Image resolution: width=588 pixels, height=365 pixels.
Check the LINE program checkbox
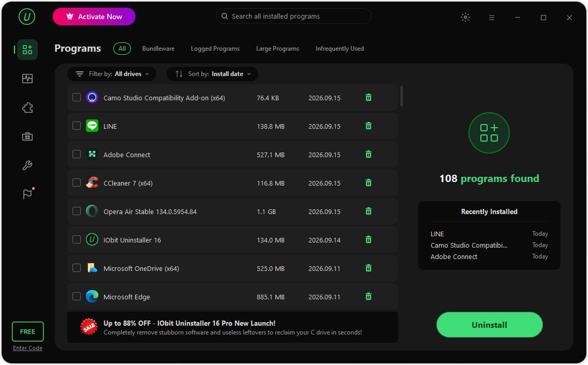point(77,126)
